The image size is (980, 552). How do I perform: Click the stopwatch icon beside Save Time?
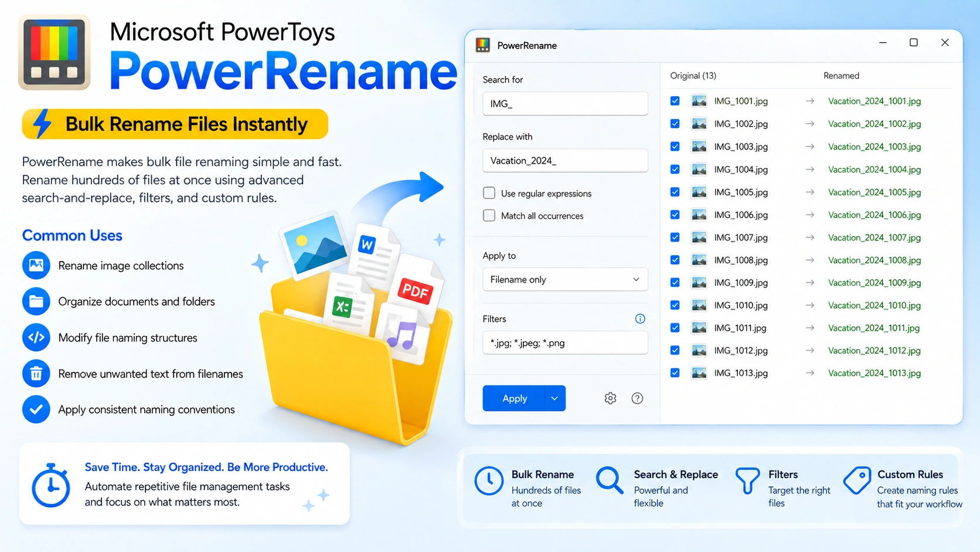point(51,485)
